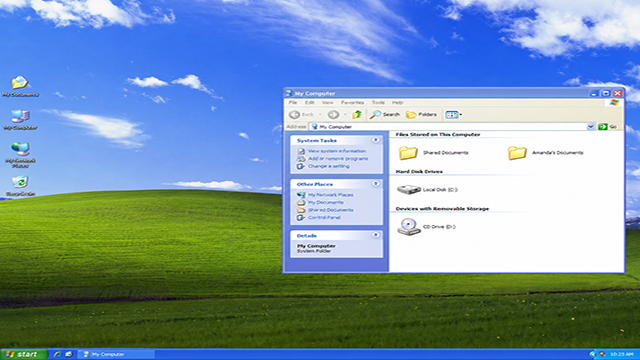Go up one folder level
Image resolution: width=640 pixels, height=360 pixels.
tap(357, 115)
